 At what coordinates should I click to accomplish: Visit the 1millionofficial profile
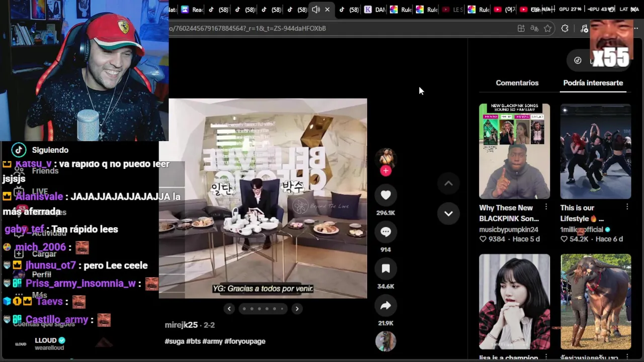(582, 229)
